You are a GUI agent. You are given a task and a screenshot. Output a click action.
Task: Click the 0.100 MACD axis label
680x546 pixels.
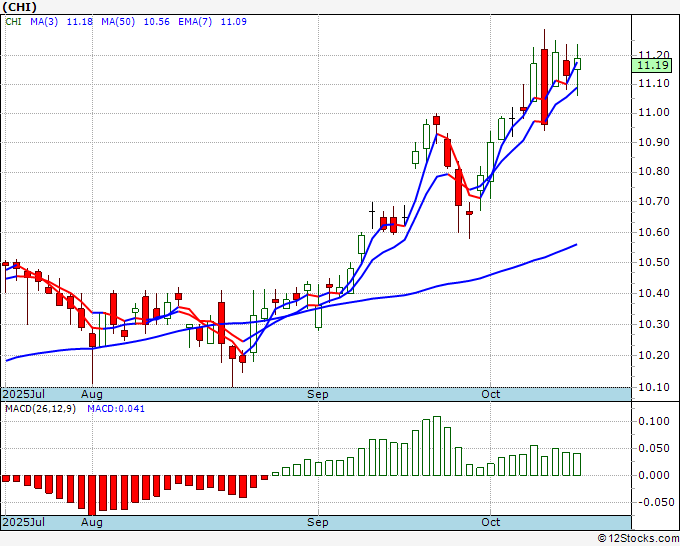click(x=654, y=421)
